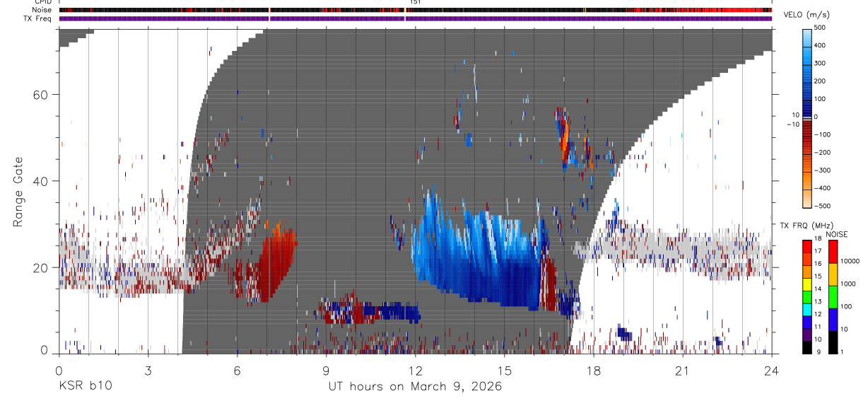Click the −100 tick on velocity scale
Image resolution: width=868 pixels, height=401 pixels.
click(823, 134)
